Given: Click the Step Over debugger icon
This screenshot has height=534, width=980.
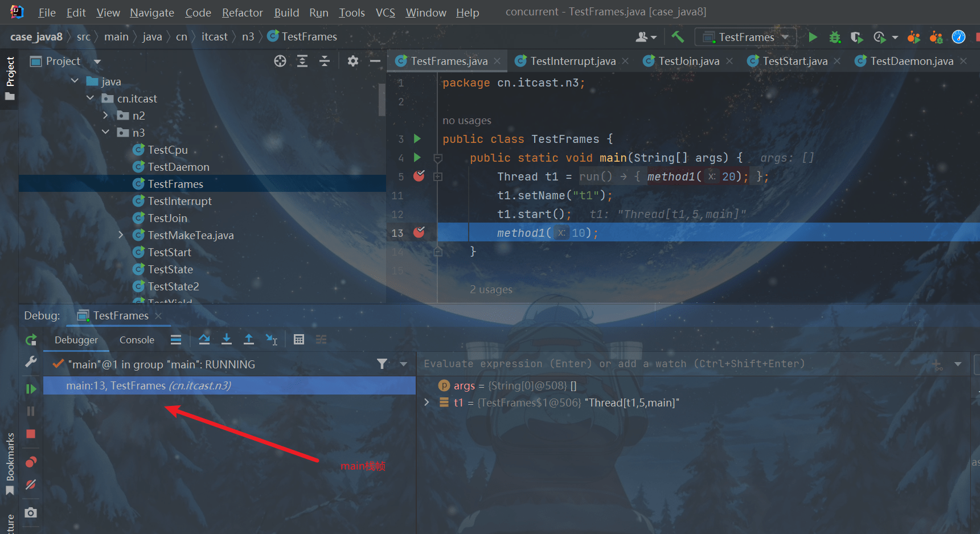Looking at the screenshot, I should coord(204,339).
